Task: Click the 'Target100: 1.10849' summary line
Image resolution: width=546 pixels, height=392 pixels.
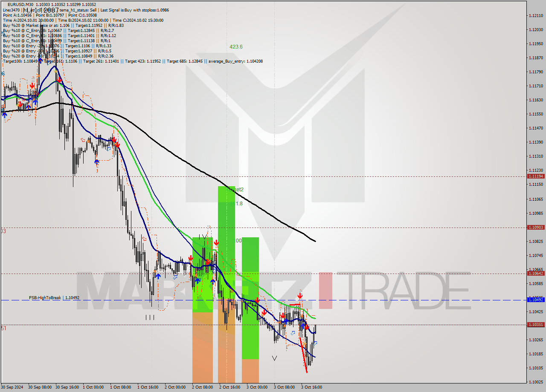Action: (x=133, y=61)
